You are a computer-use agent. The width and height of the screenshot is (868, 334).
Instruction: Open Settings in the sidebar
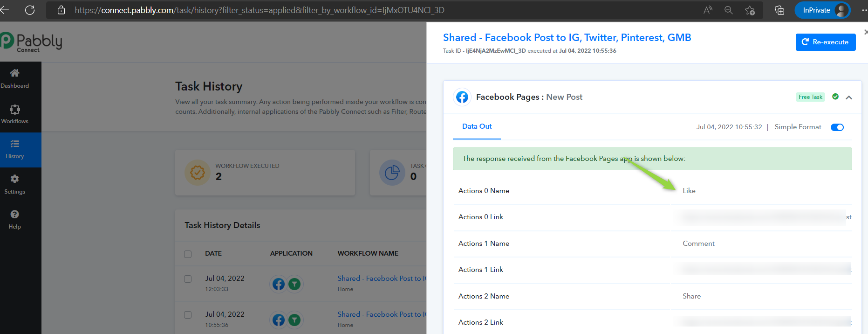click(x=15, y=185)
